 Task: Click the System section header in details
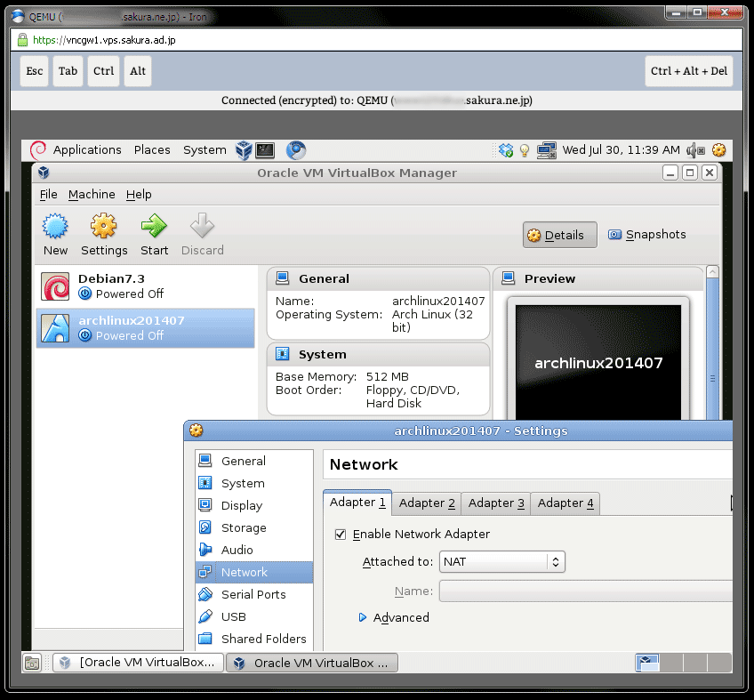click(379, 355)
